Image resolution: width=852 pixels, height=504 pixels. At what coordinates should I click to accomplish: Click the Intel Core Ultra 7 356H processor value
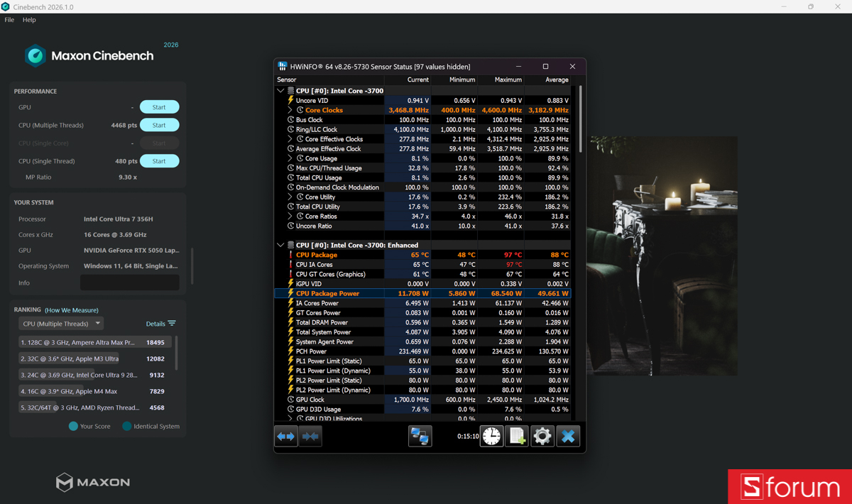[x=119, y=219]
